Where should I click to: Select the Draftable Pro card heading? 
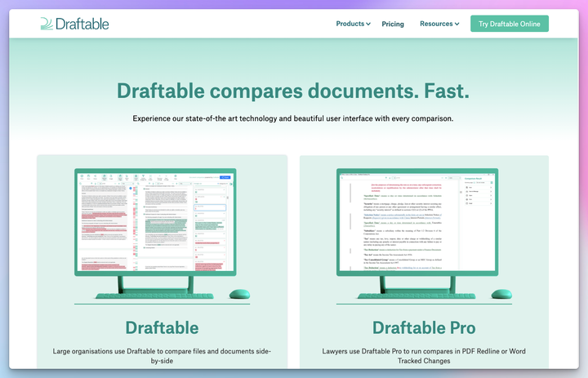coord(424,327)
